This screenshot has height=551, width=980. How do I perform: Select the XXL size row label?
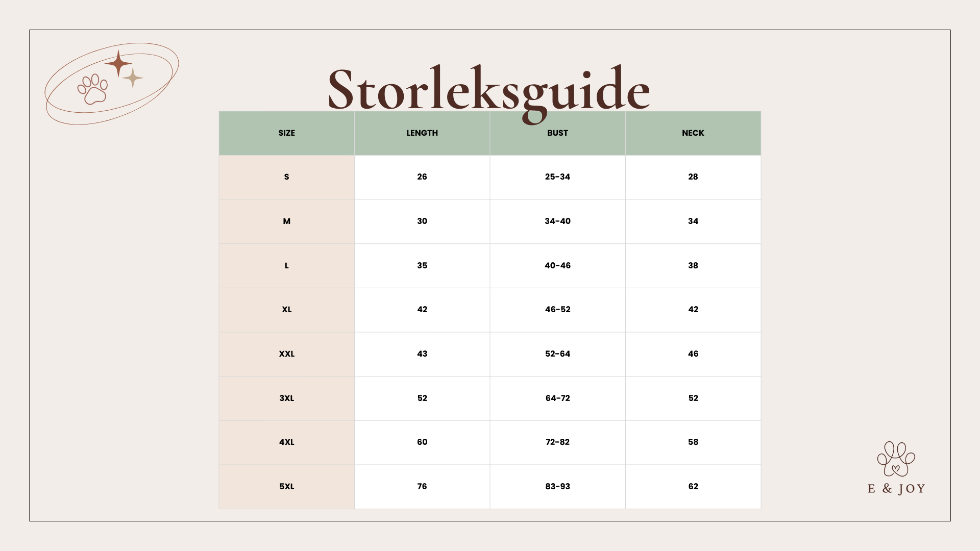(x=286, y=354)
